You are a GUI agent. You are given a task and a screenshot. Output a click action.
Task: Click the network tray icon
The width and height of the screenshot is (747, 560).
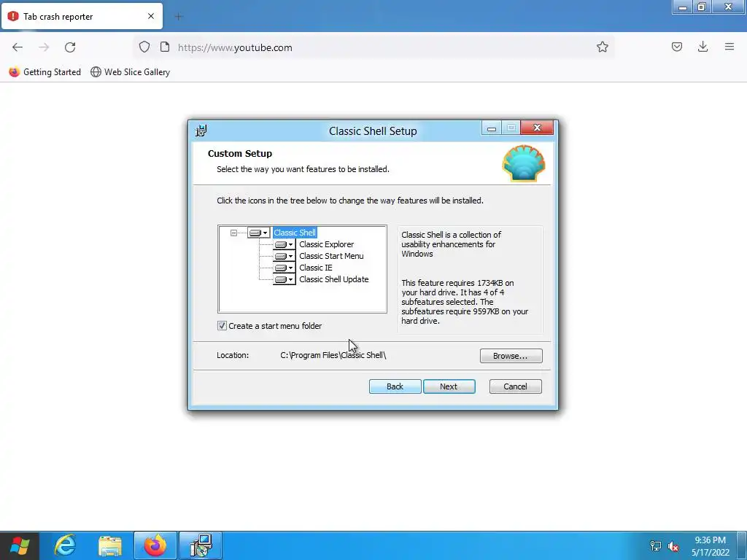pyautogui.click(x=656, y=546)
